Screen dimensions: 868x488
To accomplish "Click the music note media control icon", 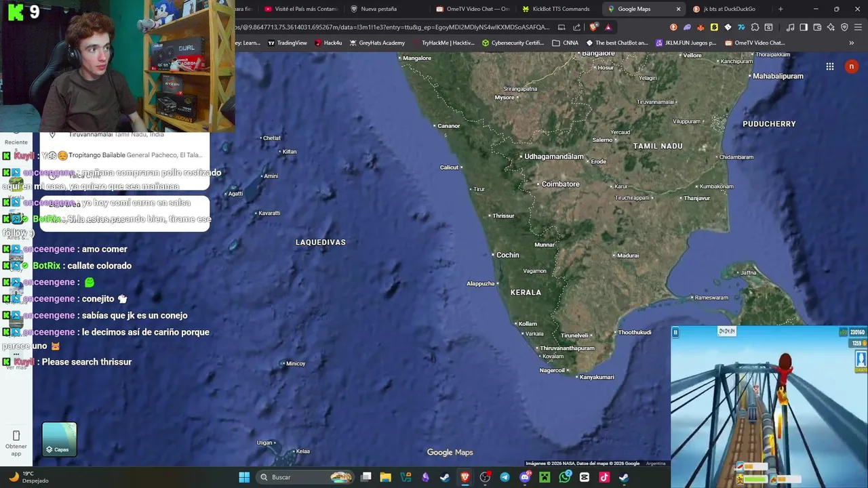I will pyautogui.click(x=790, y=27).
